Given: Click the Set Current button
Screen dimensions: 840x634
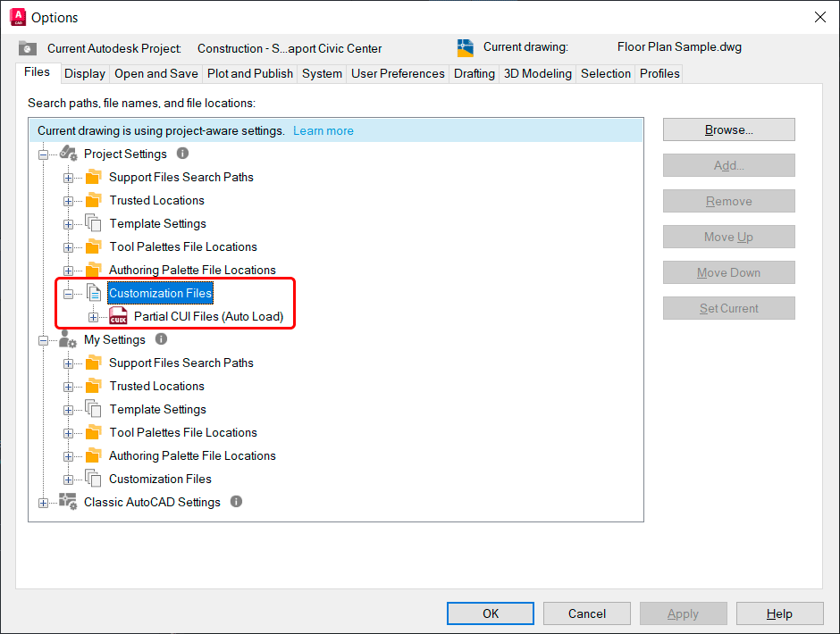Looking at the screenshot, I should pyautogui.click(x=728, y=308).
